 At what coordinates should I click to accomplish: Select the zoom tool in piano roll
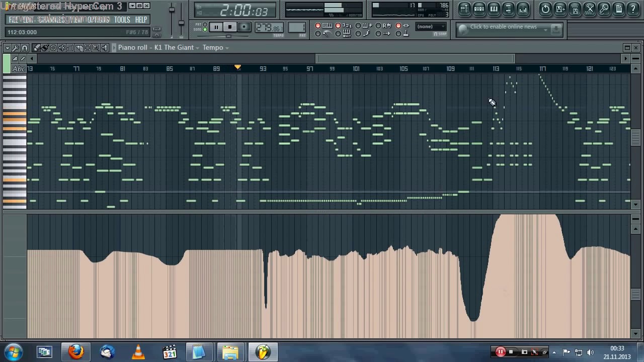tap(96, 48)
